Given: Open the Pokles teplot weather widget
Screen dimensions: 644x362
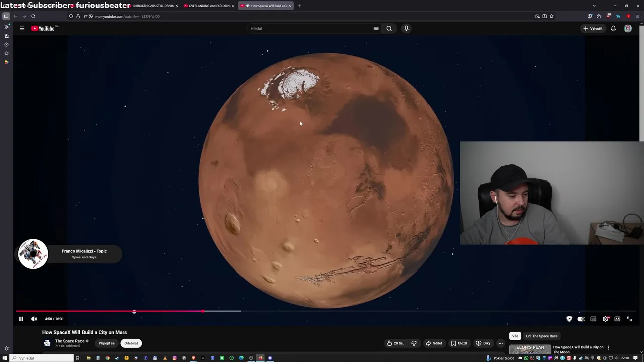Looking at the screenshot, I should [x=500, y=358].
